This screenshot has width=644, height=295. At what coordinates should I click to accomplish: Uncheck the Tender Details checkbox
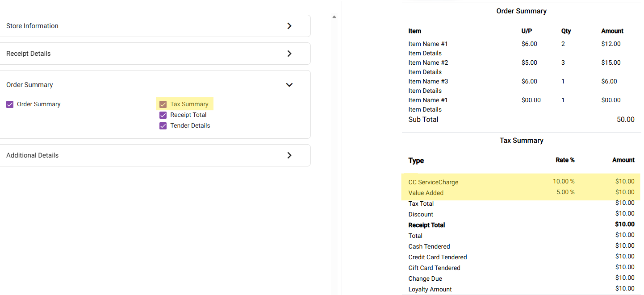163,126
